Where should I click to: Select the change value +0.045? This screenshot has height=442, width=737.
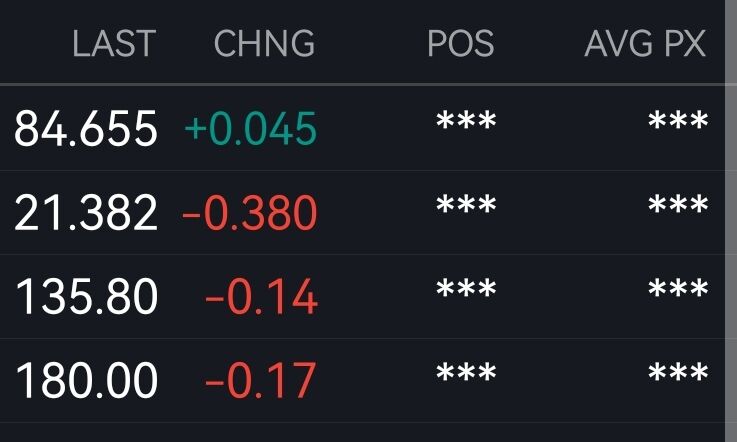pos(251,128)
